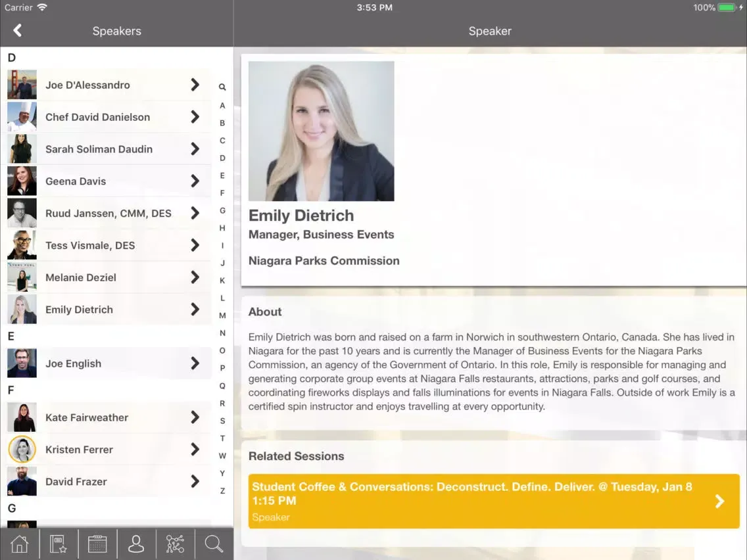This screenshot has width=747, height=560.
Task: Tap the magnifier search icon in bottom bar
Action: tap(214, 544)
